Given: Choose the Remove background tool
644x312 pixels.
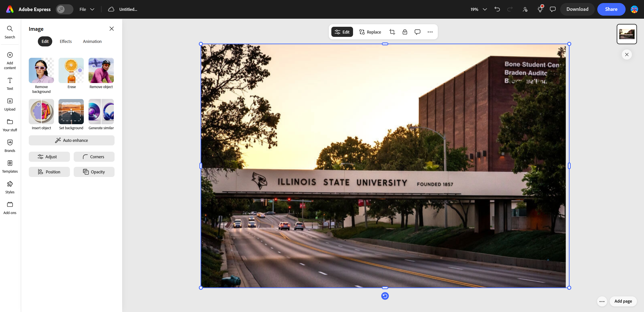Looking at the screenshot, I should pyautogui.click(x=41, y=75).
